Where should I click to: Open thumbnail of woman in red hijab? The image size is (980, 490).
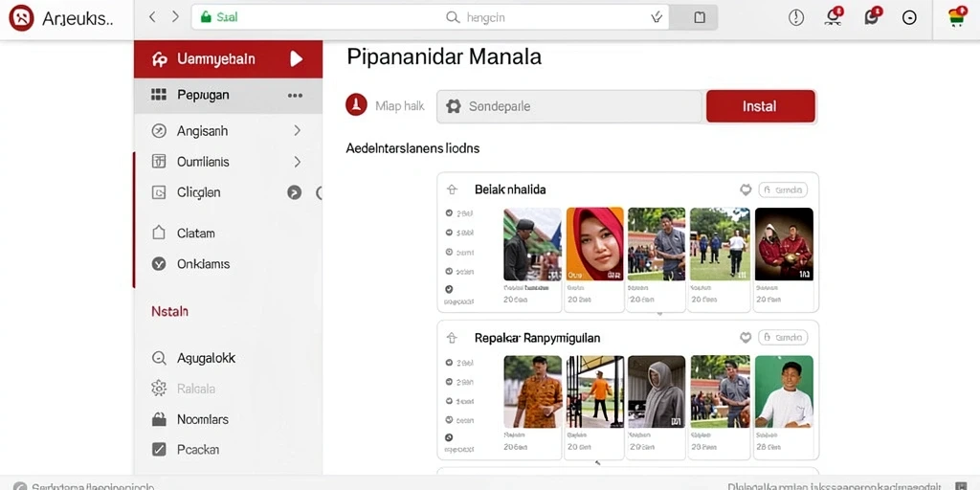tap(595, 244)
